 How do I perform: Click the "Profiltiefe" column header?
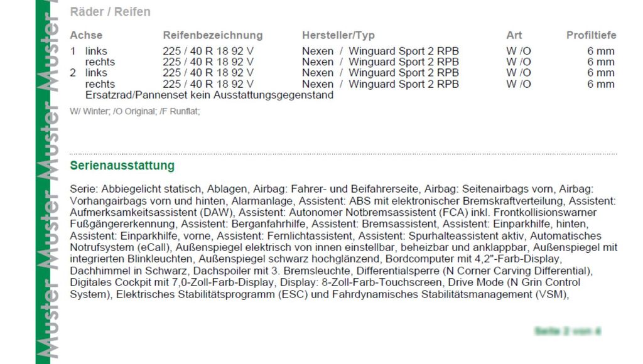tap(591, 35)
